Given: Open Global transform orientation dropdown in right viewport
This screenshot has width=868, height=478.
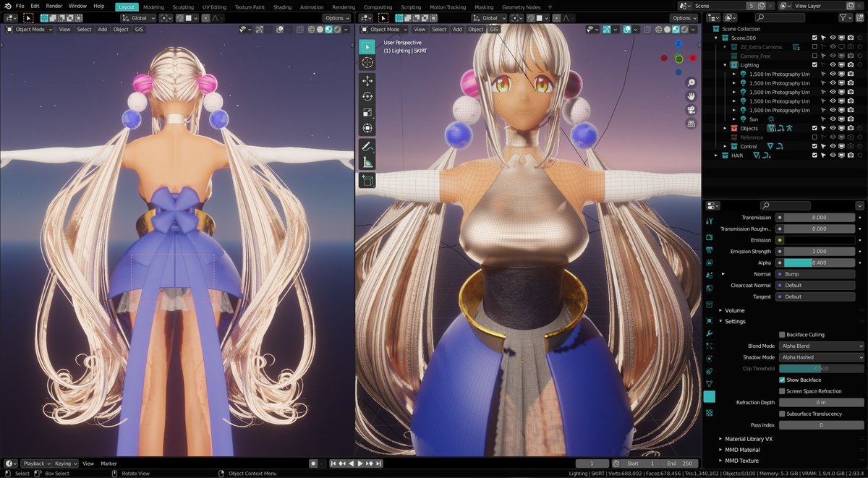Looking at the screenshot, I should coord(490,18).
